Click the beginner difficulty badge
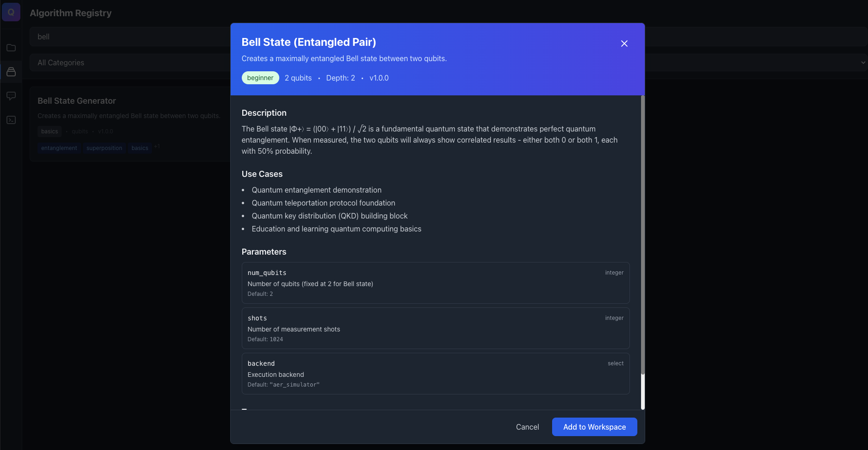The width and height of the screenshot is (868, 450). [260, 78]
